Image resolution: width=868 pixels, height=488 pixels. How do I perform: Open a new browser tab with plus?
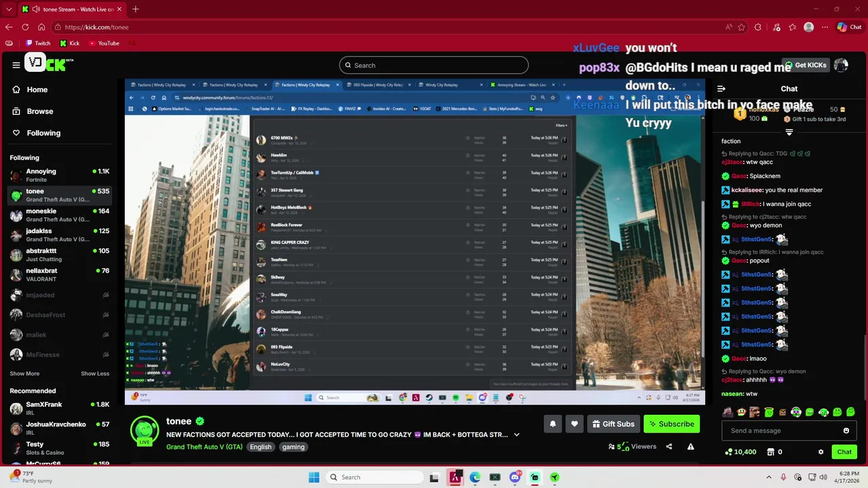(136, 9)
